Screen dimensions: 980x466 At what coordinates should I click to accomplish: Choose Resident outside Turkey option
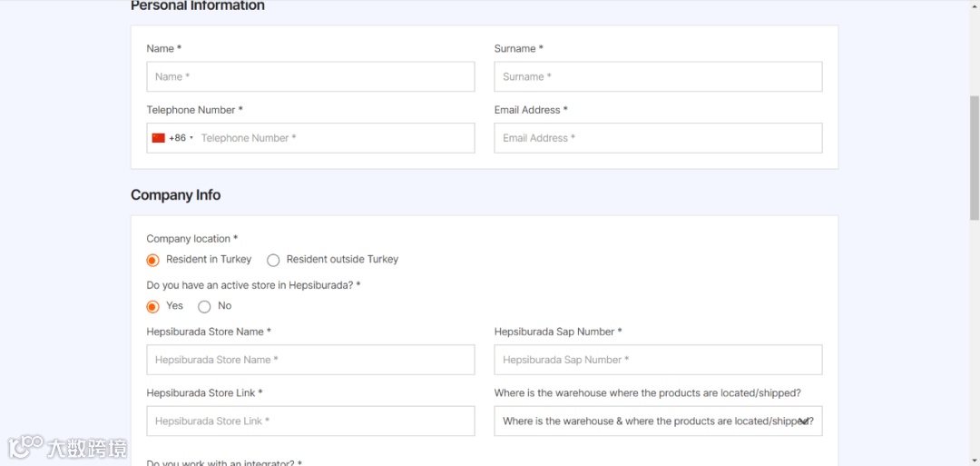273,260
